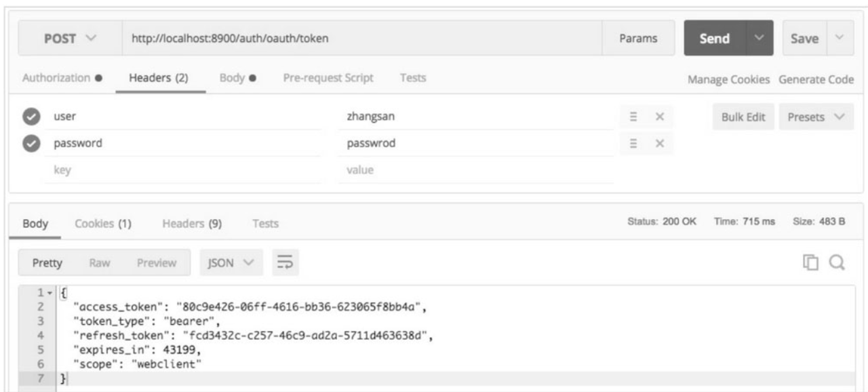Click the wrap lines icon beside JSON
The width and height of the screenshot is (868, 392).
(285, 262)
